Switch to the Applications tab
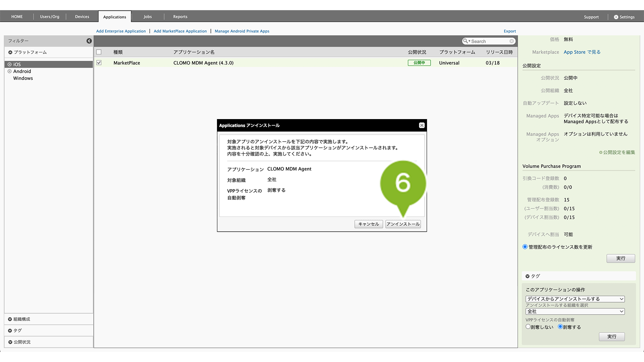Image resolution: width=644 pixels, height=362 pixels. (x=115, y=17)
